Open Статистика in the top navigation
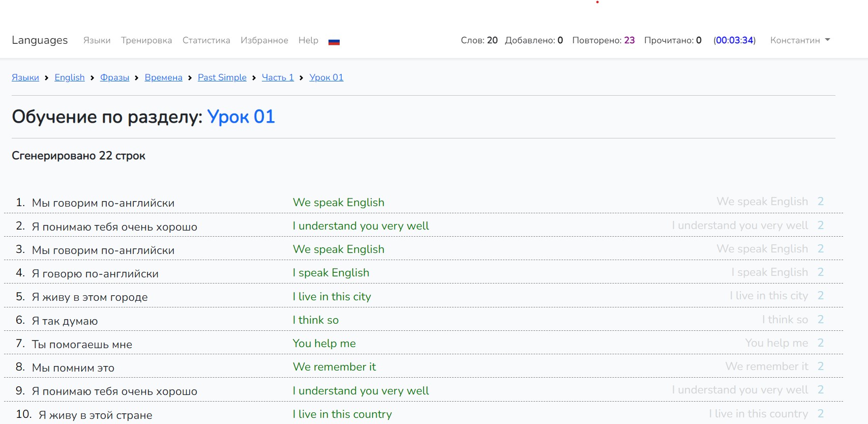The image size is (868, 424). click(x=206, y=40)
